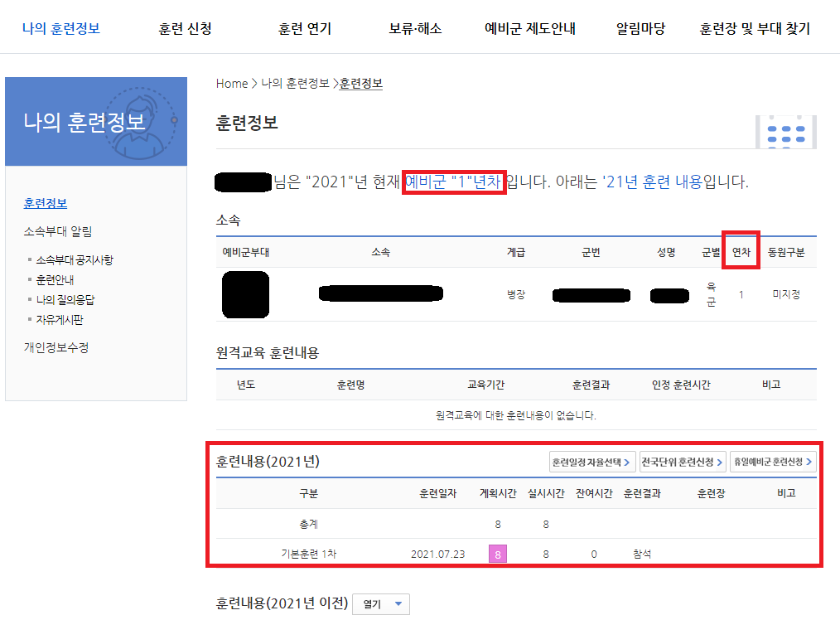Click the blue grid view icon

pos(785,133)
